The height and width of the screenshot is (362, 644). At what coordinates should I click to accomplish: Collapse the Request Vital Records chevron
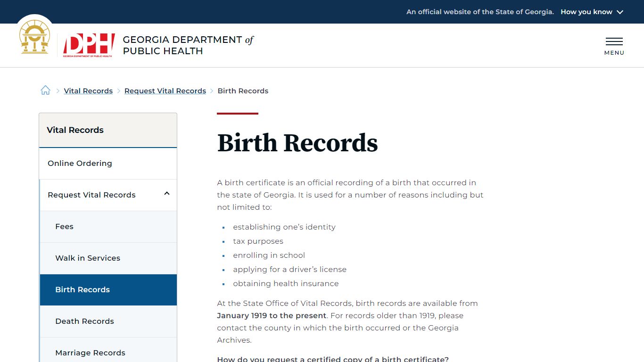pos(166,194)
